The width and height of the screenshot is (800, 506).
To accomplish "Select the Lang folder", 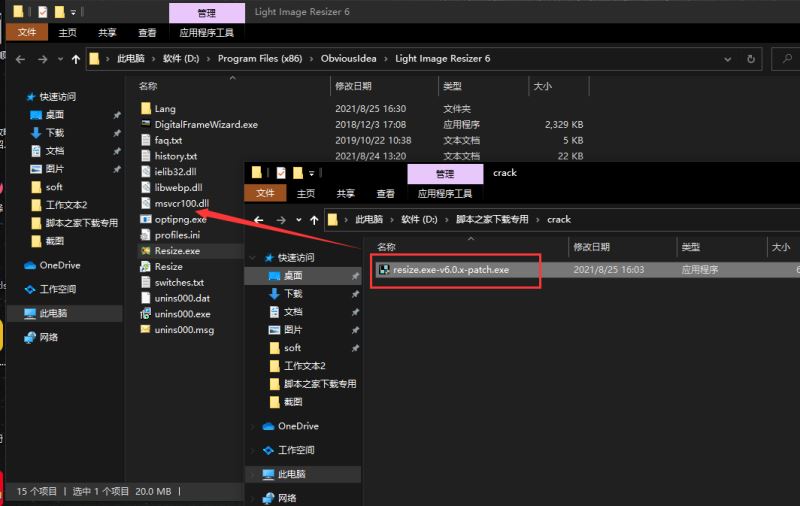I will pyautogui.click(x=158, y=109).
